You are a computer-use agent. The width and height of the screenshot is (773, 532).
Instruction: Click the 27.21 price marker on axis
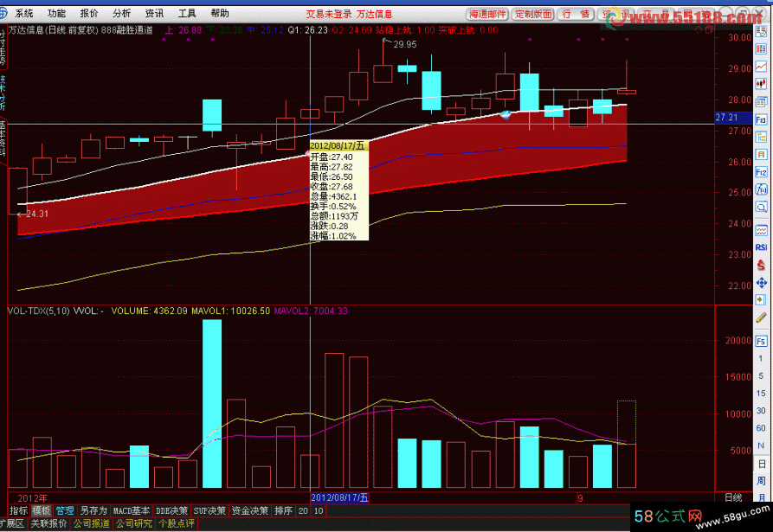click(733, 118)
